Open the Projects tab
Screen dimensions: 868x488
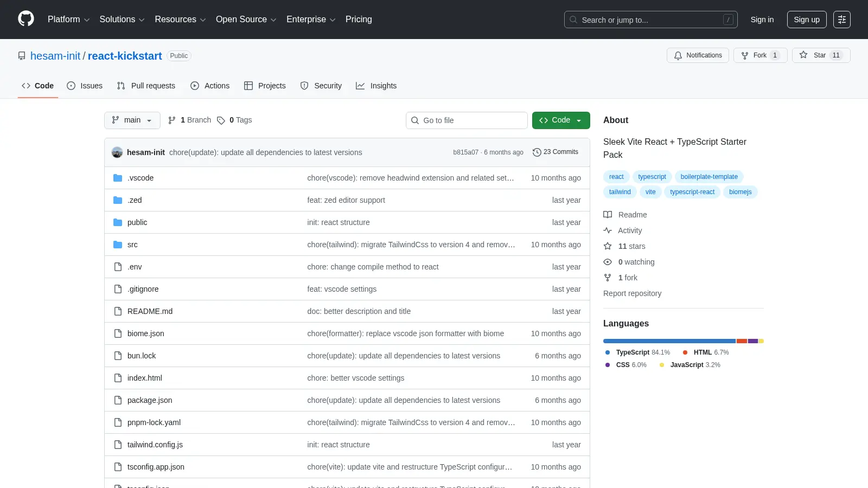tap(265, 86)
